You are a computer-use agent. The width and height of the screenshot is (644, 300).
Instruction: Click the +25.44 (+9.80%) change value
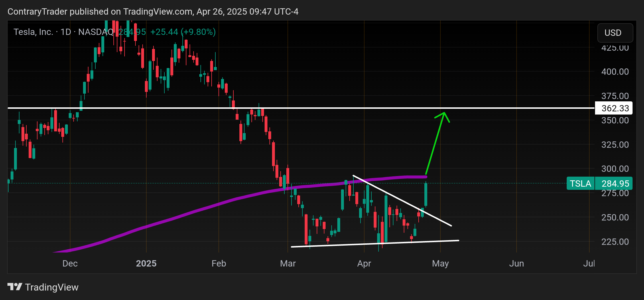[x=183, y=32]
